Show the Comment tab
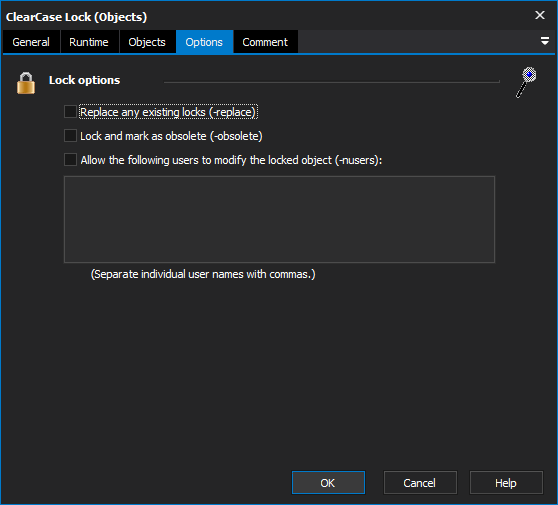This screenshot has height=505, width=558. [x=265, y=42]
